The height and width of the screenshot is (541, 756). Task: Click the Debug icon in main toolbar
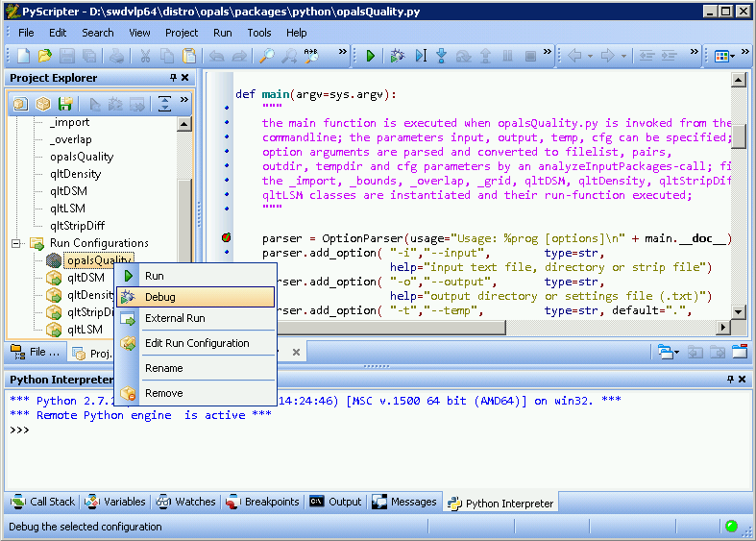pos(397,57)
